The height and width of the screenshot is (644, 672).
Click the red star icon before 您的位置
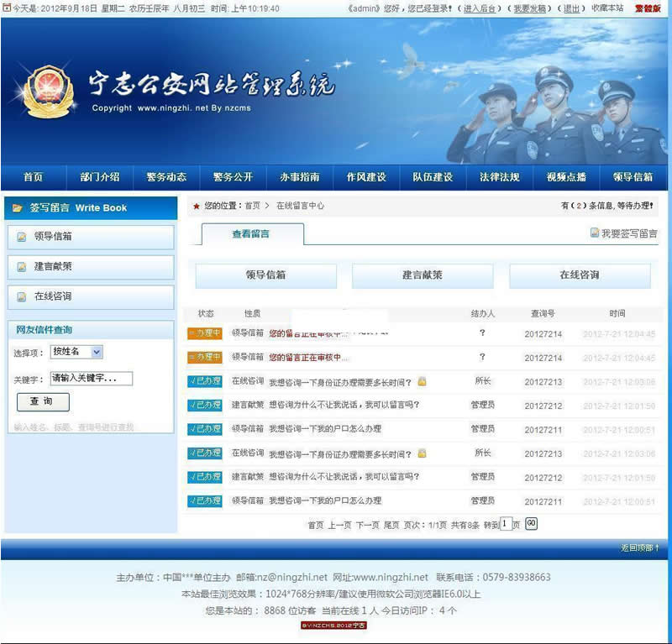(194, 204)
